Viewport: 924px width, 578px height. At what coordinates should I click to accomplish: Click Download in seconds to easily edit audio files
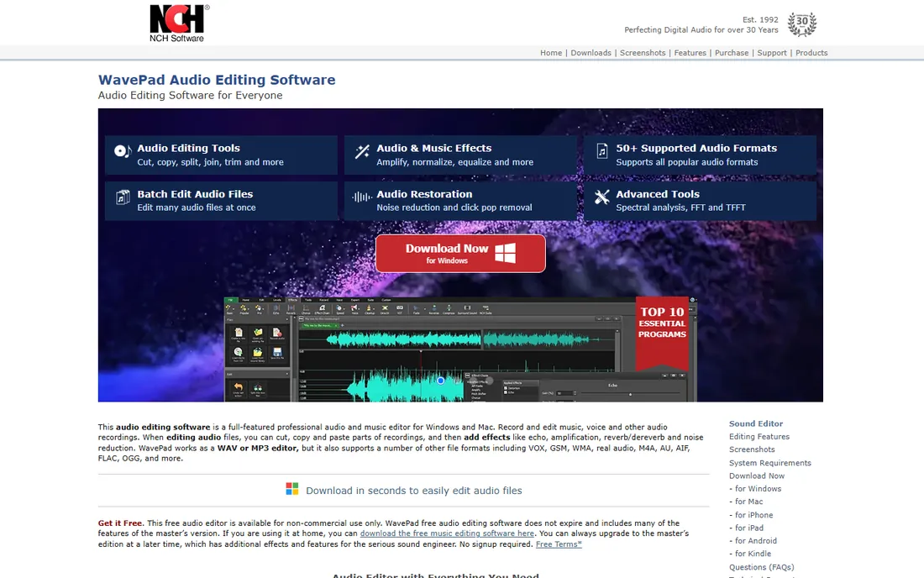coord(413,491)
